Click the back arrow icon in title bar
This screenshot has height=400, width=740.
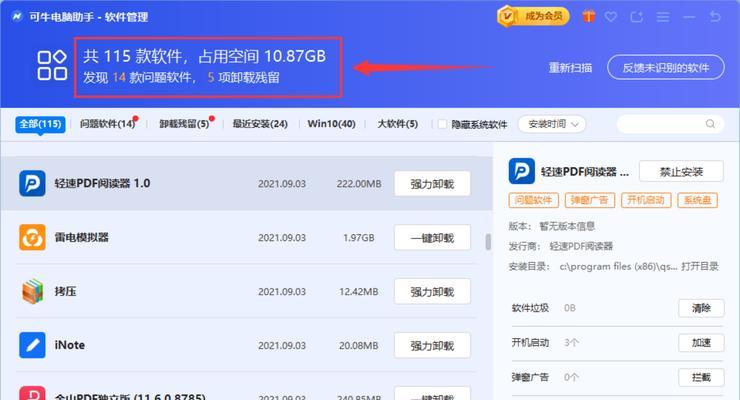715,17
